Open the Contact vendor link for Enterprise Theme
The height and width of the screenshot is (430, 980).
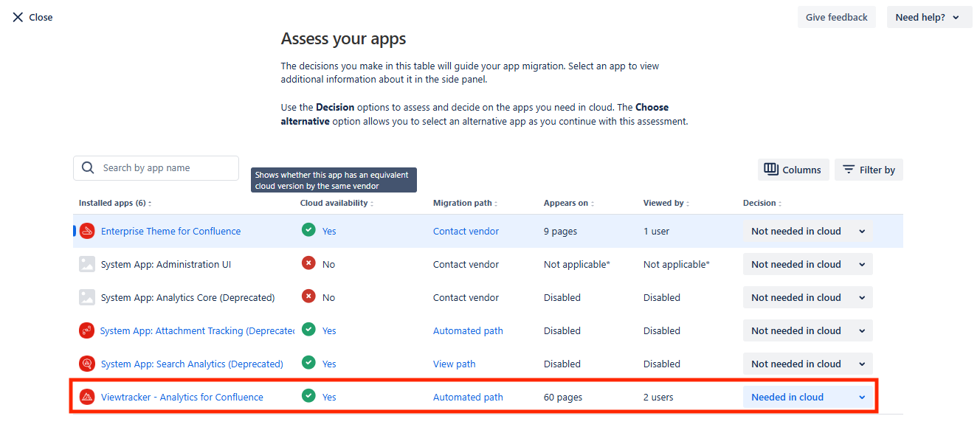466,230
